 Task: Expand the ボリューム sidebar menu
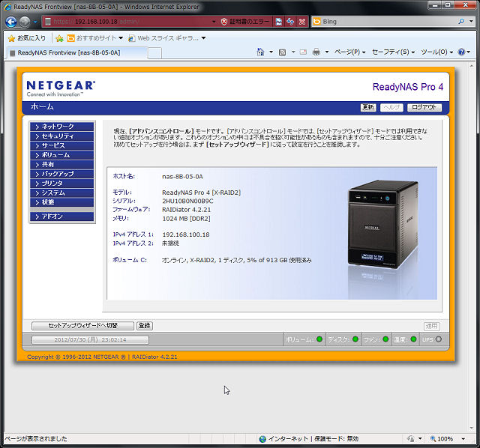tap(61, 155)
